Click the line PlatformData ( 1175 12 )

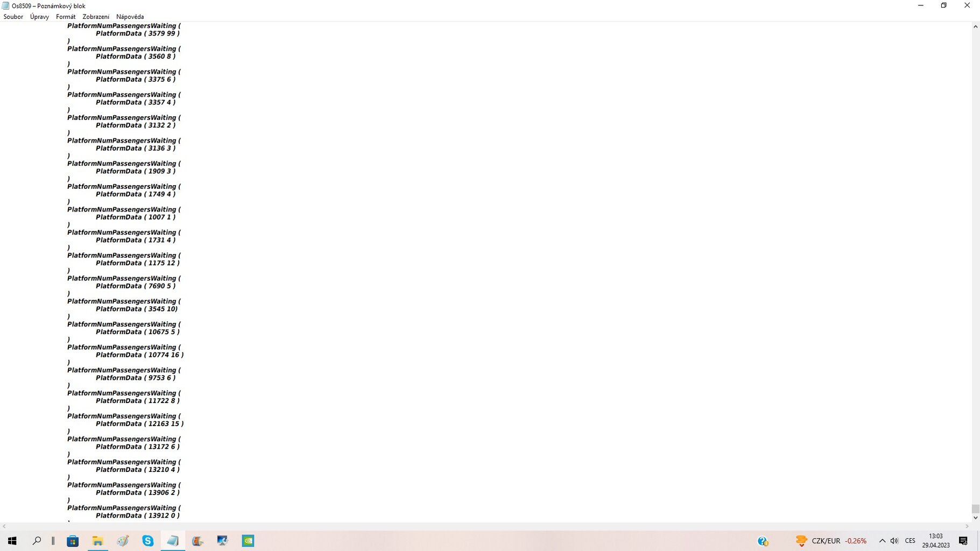tap(138, 263)
